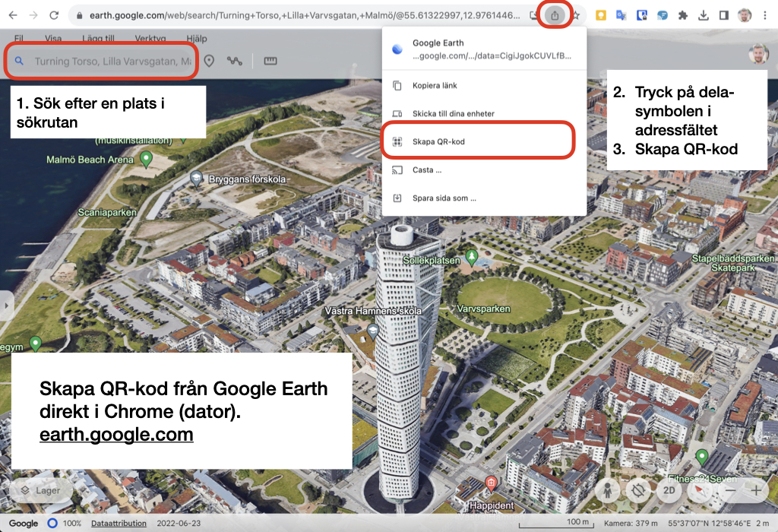The width and height of the screenshot is (778, 532).
Task: Click the Scaniaparken label
Action: (106, 212)
